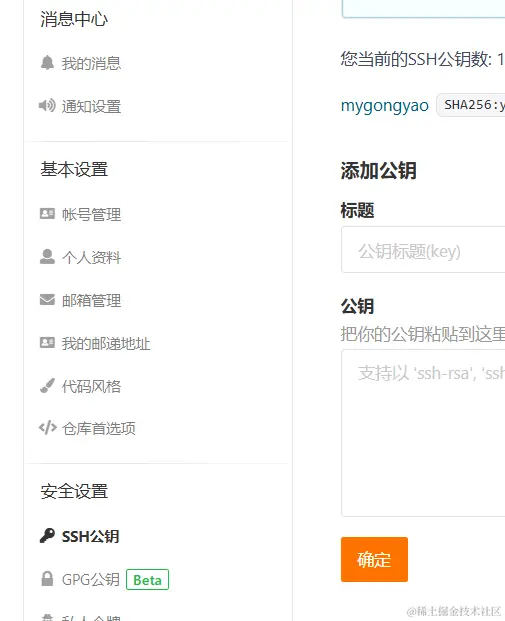The height and width of the screenshot is (621, 505).
Task: Click the code brackets icon beside 仓库首选项
Action: click(48, 428)
